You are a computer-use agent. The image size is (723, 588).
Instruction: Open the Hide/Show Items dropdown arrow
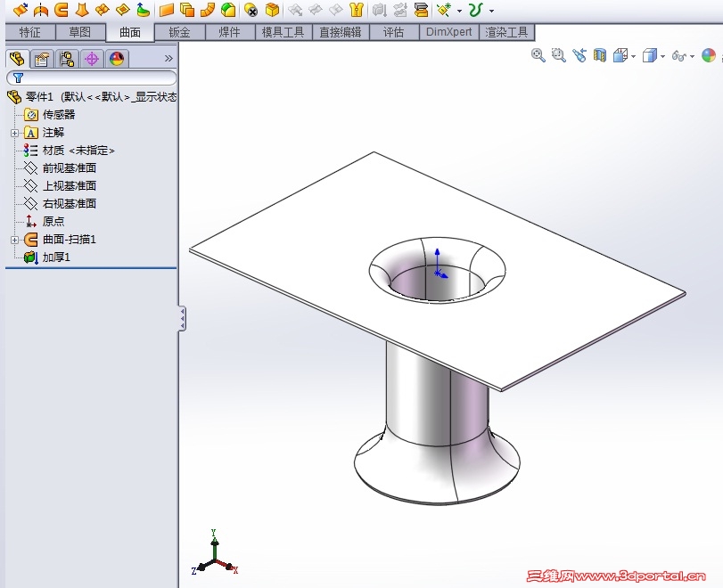tap(692, 57)
